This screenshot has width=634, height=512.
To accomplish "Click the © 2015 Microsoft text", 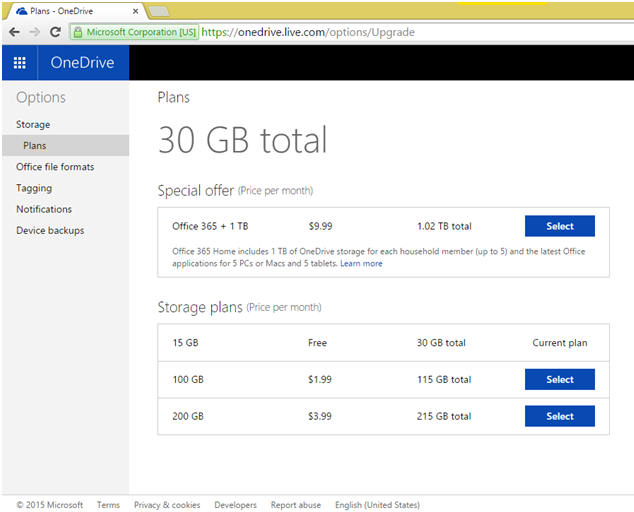I will click(x=50, y=505).
